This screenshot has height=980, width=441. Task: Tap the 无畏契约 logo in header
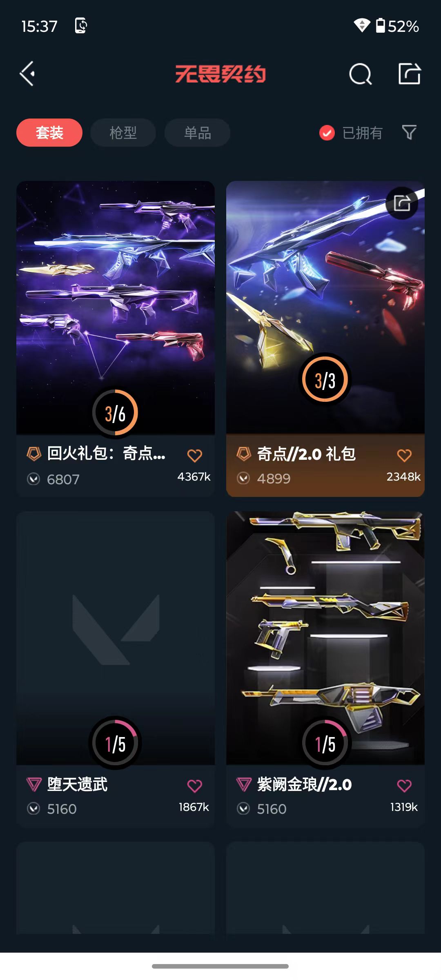coord(220,74)
